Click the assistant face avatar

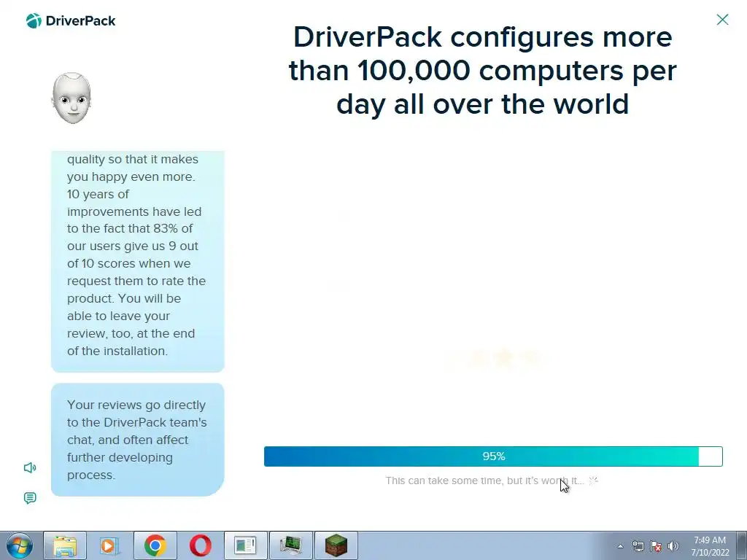coord(71,98)
